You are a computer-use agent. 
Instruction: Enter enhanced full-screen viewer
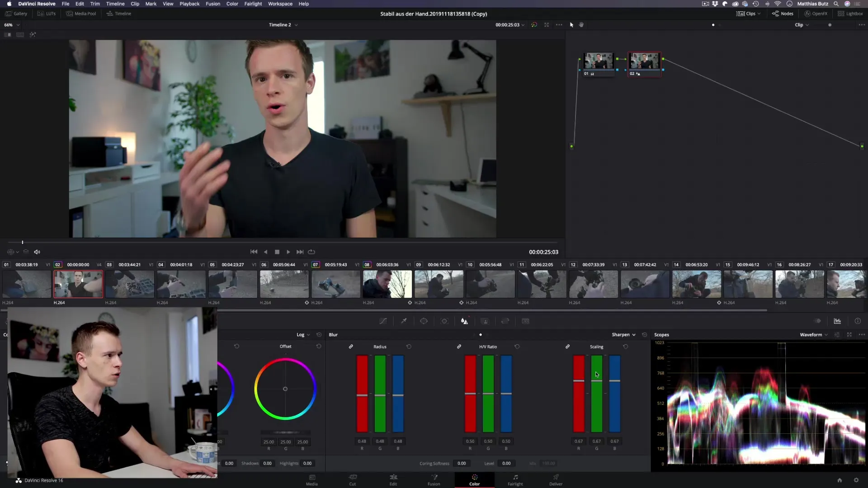click(547, 25)
